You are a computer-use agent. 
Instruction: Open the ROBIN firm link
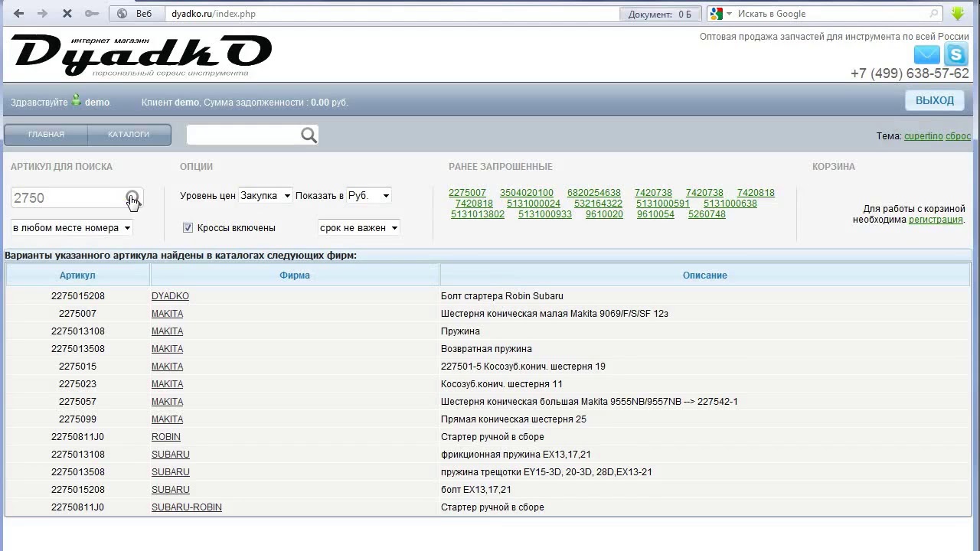click(x=166, y=437)
